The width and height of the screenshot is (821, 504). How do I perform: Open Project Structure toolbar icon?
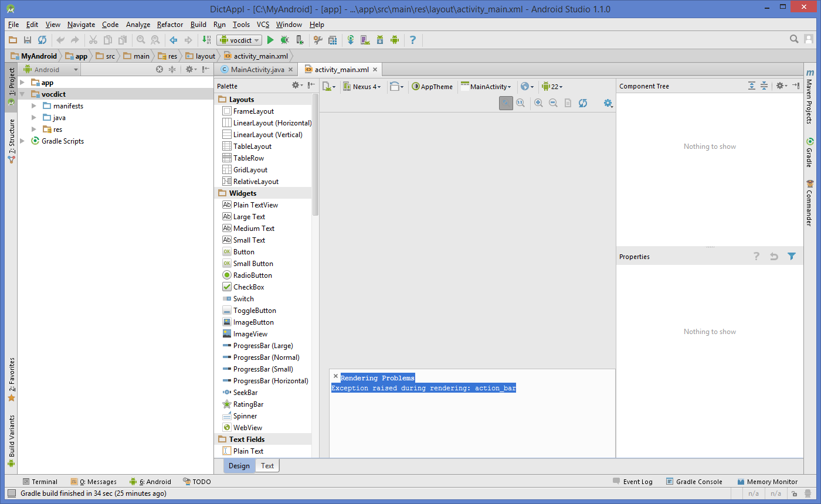click(x=333, y=40)
